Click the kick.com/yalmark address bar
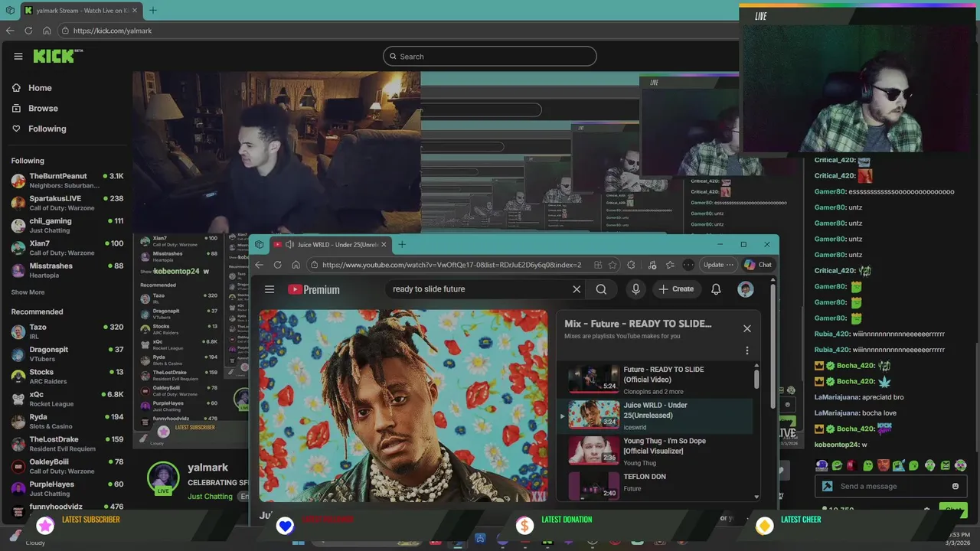 398,31
